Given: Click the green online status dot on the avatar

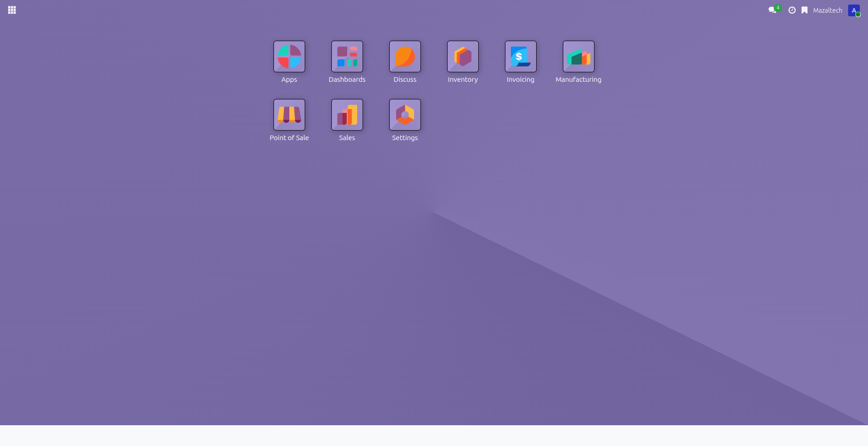Looking at the screenshot, I should [859, 14].
